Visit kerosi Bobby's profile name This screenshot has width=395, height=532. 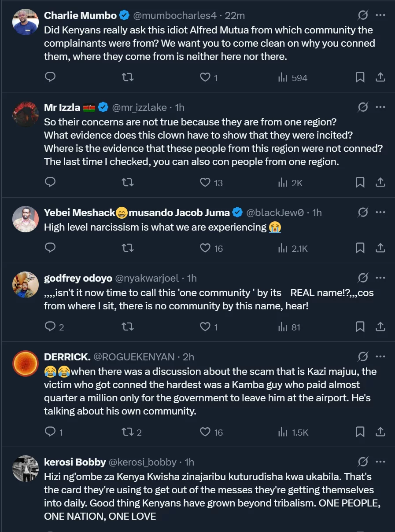(x=75, y=462)
